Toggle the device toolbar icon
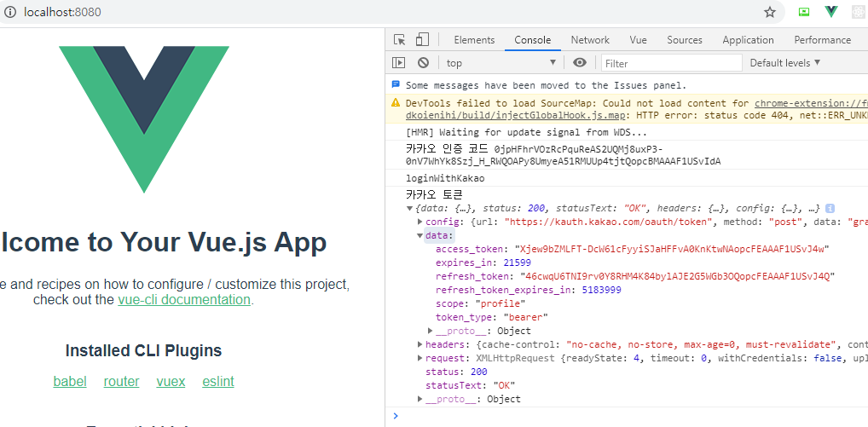This screenshot has height=427, width=868. 422,40
